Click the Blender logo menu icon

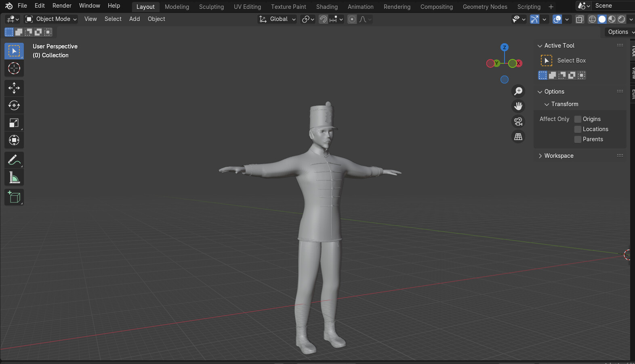[9, 6]
